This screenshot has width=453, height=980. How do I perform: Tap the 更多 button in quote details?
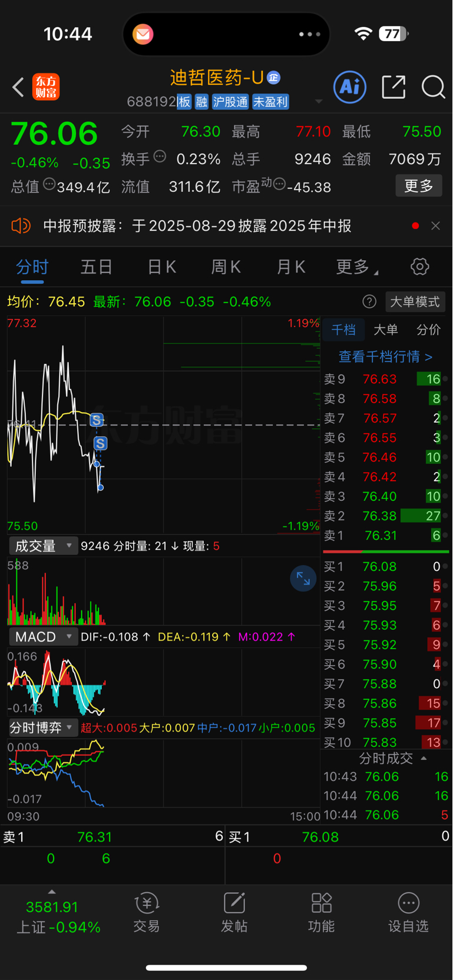coord(419,186)
